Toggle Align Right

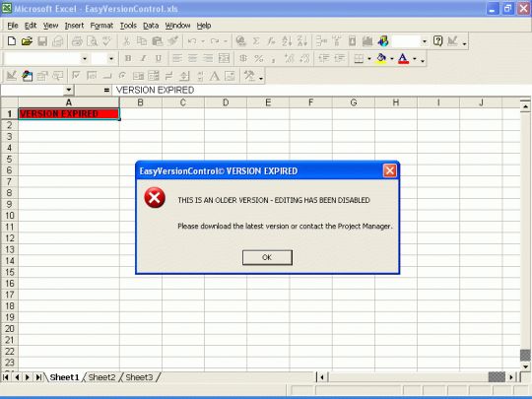208,58
